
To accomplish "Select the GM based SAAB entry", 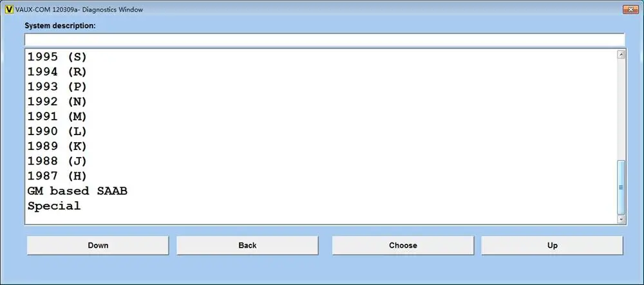I will 77,191.
